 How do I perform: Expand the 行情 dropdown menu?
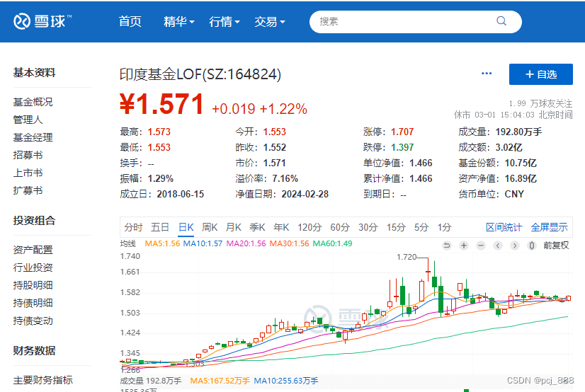click(x=225, y=22)
